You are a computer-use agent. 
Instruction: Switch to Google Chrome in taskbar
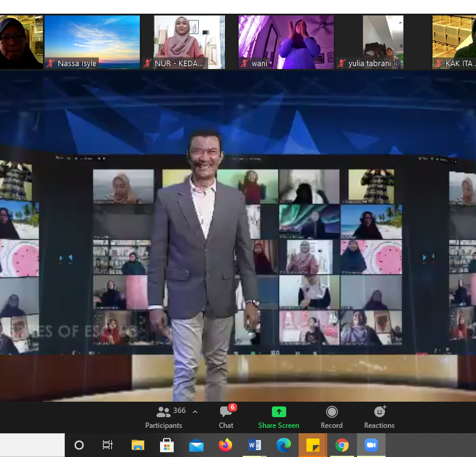342,445
